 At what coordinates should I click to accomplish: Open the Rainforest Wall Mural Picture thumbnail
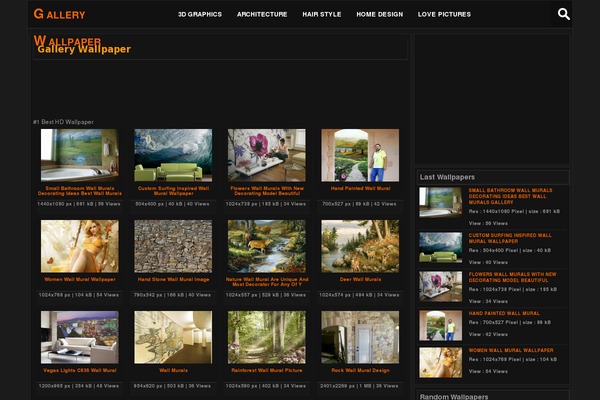pos(267,337)
